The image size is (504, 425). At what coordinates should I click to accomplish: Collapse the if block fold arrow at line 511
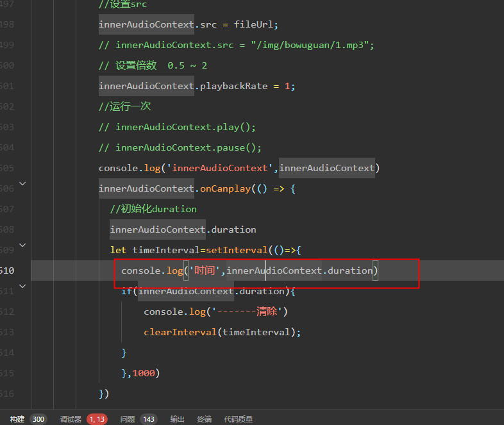tap(22, 286)
